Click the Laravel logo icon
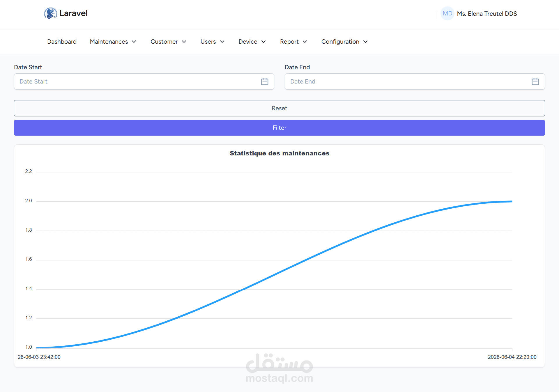Screen dimensions: 559x392 pyautogui.click(x=50, y=13)
